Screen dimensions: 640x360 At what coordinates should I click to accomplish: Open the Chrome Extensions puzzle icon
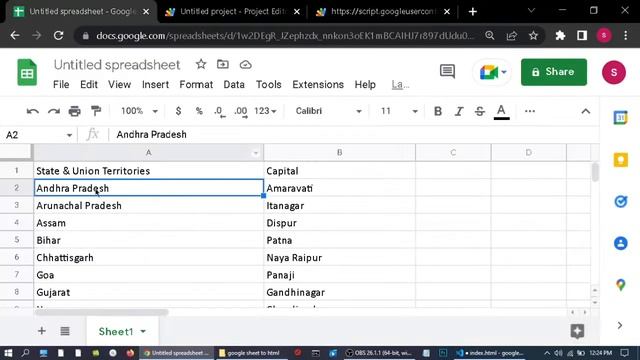pyautogui.click(x=560, y=36)
